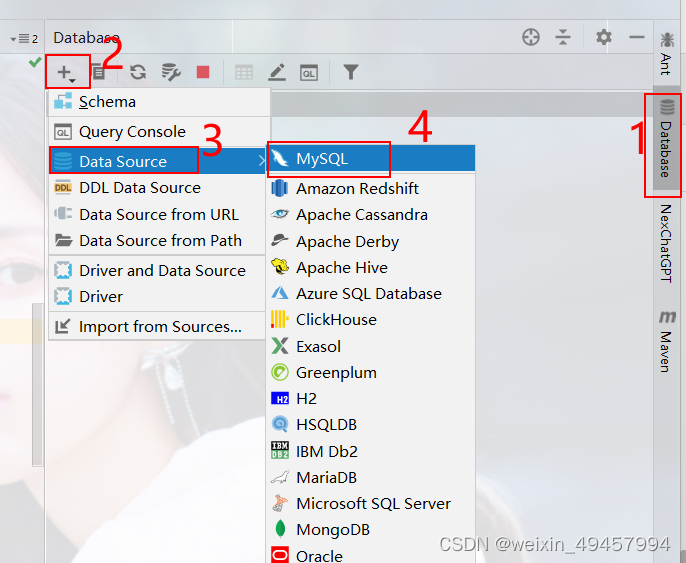Select Query Console menu item
Screen dimensions: 686x563
point(159,132)
